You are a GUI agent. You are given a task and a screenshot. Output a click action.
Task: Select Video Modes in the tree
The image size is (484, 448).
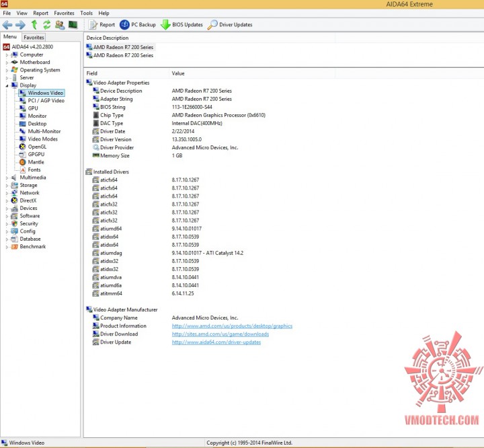(42, 139)
